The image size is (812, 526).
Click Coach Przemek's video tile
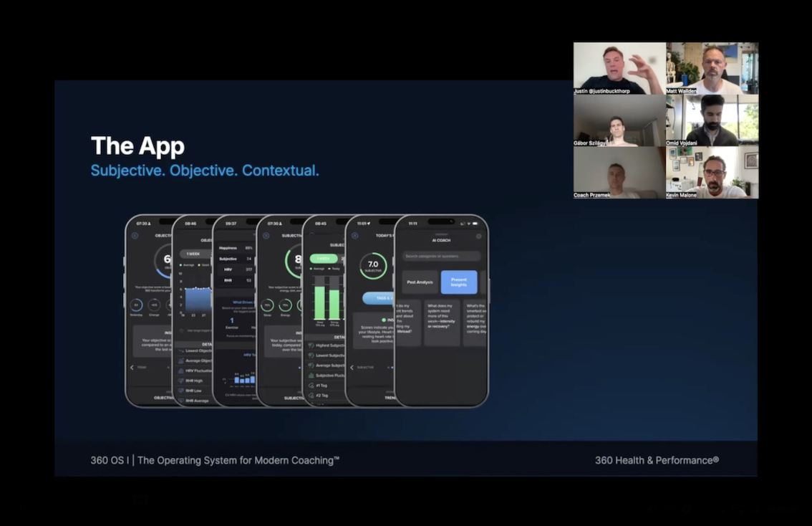click(619, 173)
